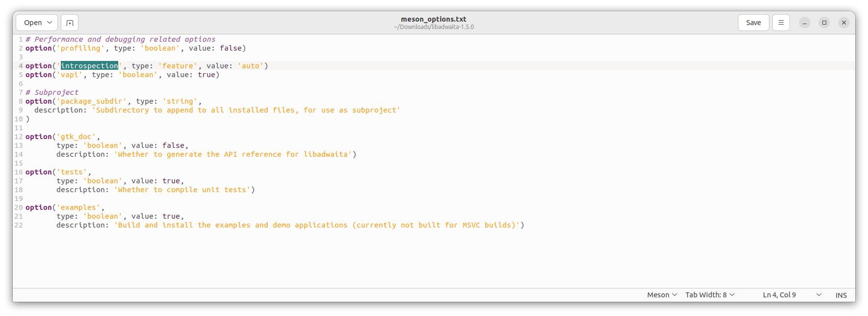868x316 pixels.
Task: Maximize the editor window
Action: pos(824,23)
